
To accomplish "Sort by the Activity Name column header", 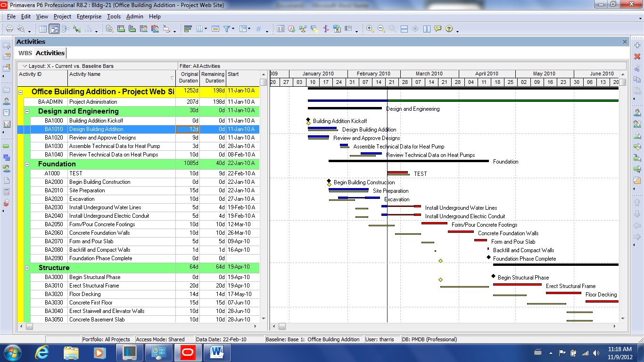I will tap(122, 78).
